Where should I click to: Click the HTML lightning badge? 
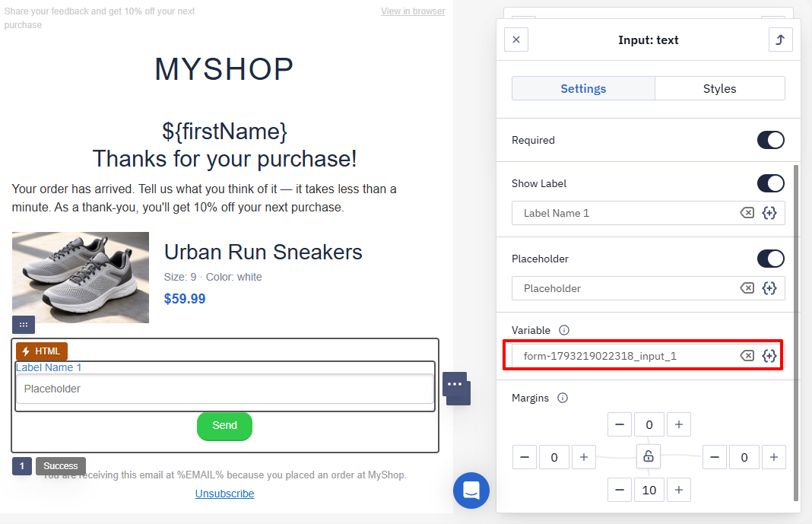[42, 351]
